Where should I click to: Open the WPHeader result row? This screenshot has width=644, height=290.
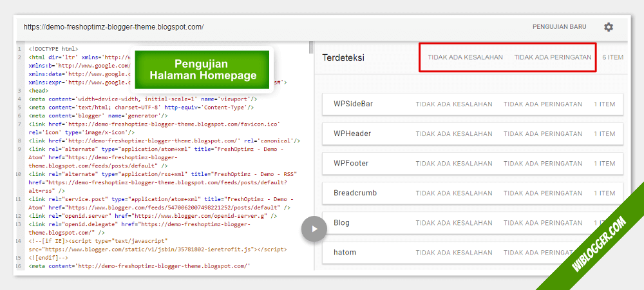tap(473, 133)
